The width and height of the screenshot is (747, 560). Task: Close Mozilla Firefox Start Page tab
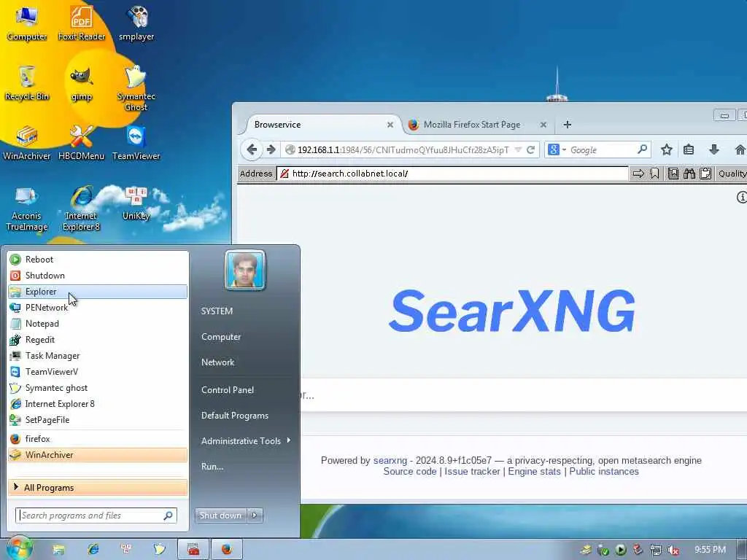coord(543,125)
